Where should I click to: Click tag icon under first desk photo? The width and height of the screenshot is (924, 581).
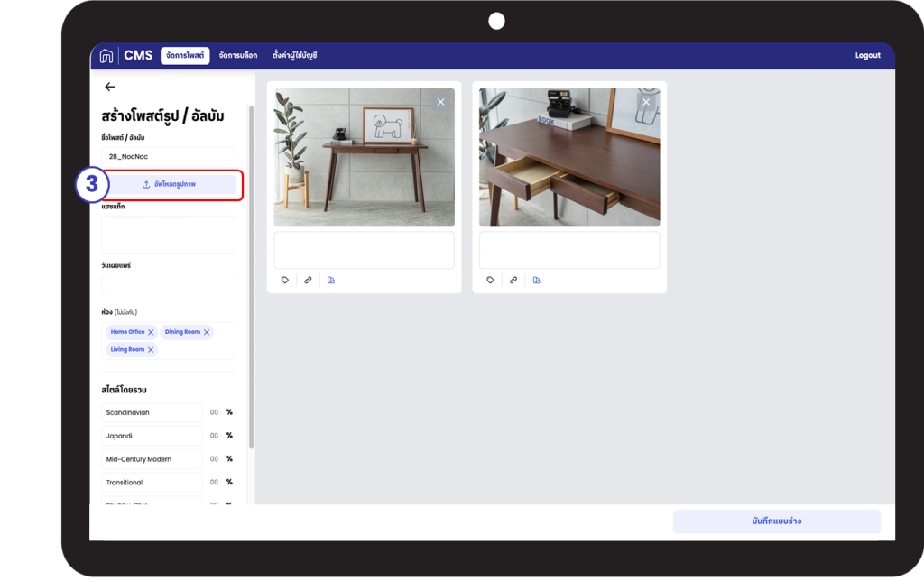[x=285, y=281]
